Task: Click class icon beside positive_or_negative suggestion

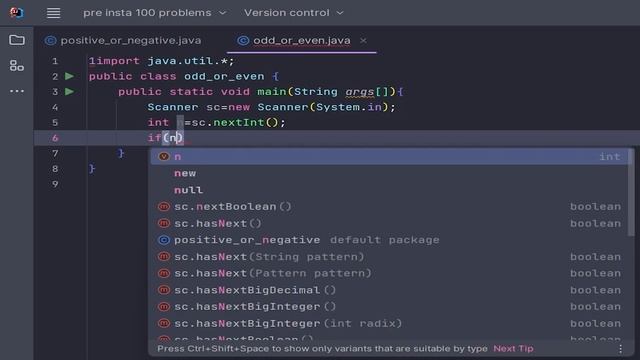Action: pos(164,240)
